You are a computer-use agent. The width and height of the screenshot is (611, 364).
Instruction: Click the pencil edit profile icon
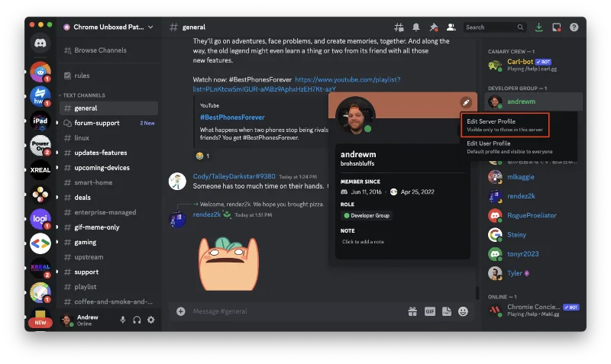tap(466, 102)
